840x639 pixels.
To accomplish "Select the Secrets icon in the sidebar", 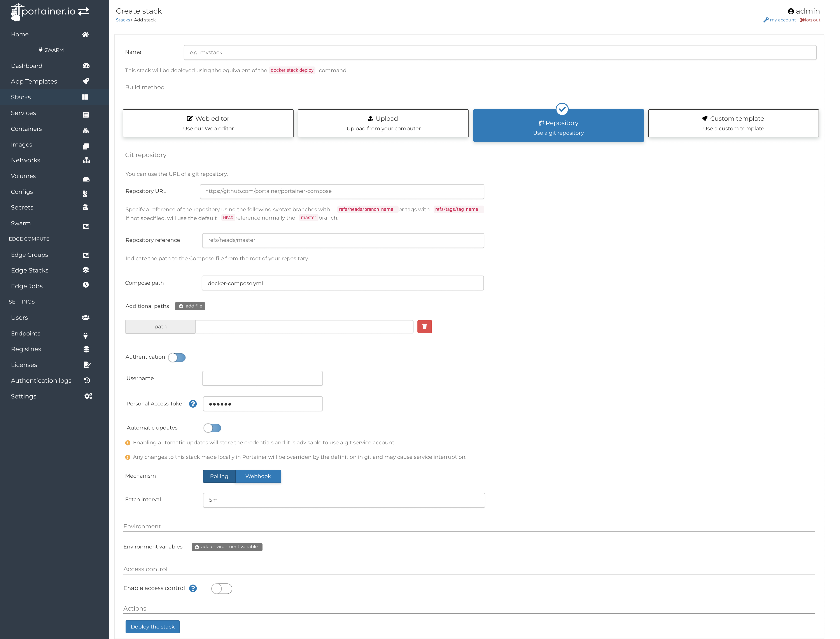I will tap(85, 207).
